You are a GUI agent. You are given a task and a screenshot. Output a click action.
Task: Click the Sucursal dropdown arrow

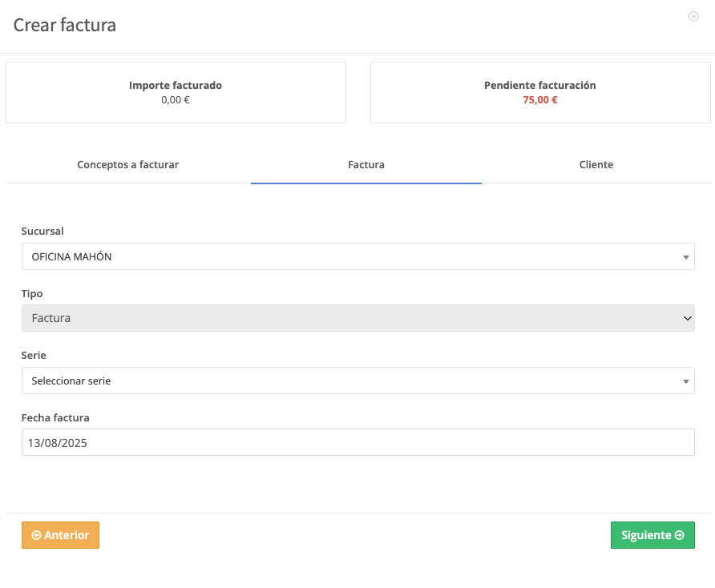685,257
